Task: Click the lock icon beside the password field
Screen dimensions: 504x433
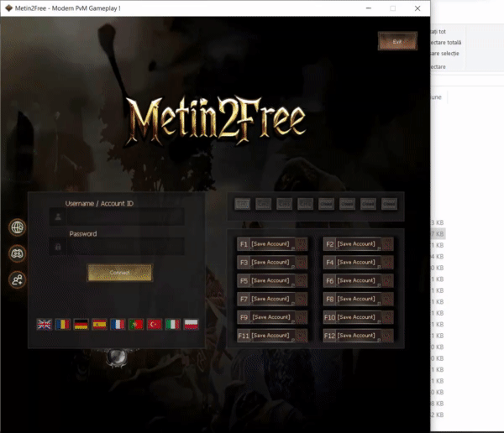Action: tap(58, 247)
